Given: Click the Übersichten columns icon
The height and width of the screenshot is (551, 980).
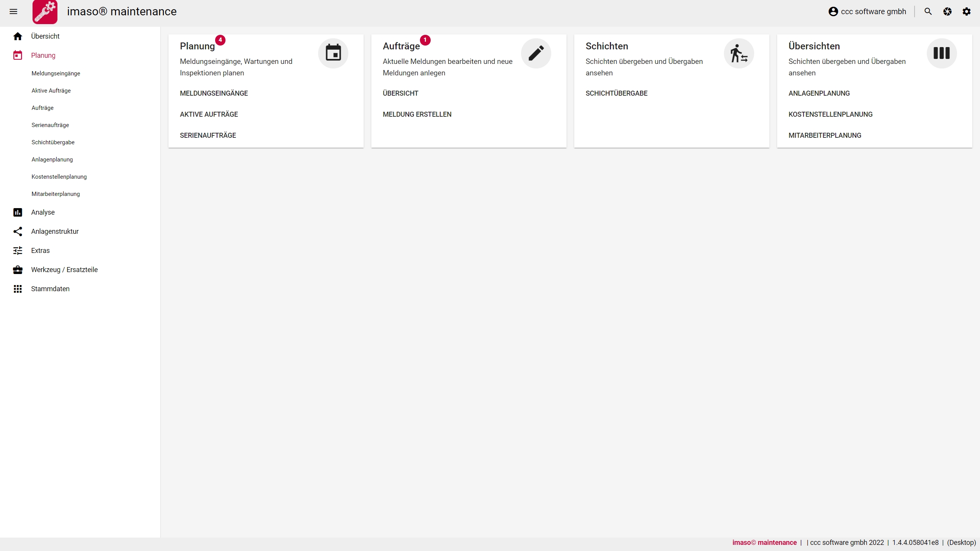Looking at the screenshot, I should [x=942, y=53].
